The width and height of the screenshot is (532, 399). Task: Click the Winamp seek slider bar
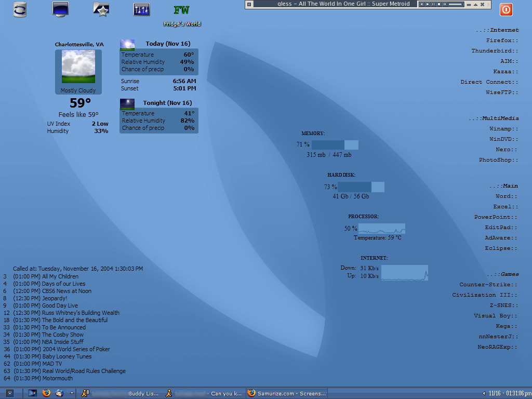coord(456,4)
